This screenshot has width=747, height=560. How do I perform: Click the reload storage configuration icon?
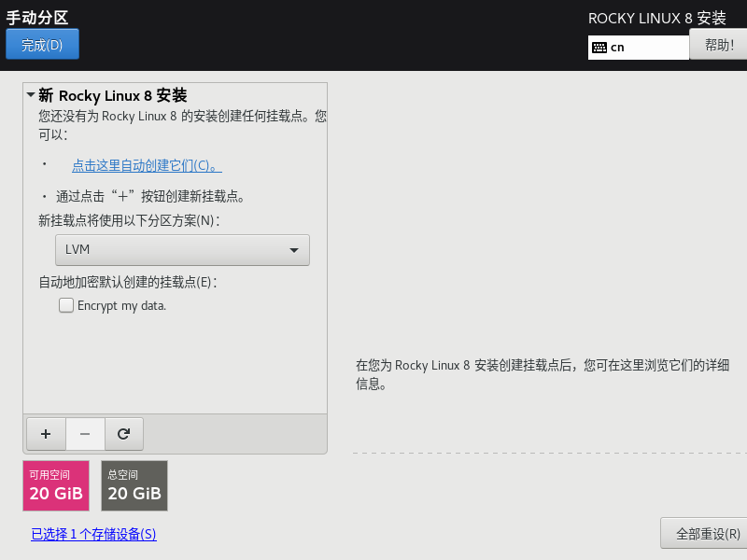tap(124, 434)
